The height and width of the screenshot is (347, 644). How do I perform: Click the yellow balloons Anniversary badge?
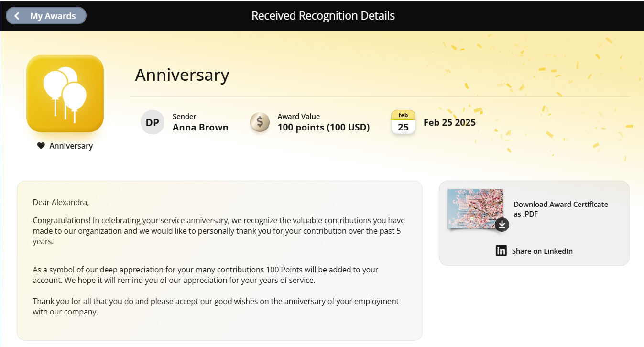65,94
